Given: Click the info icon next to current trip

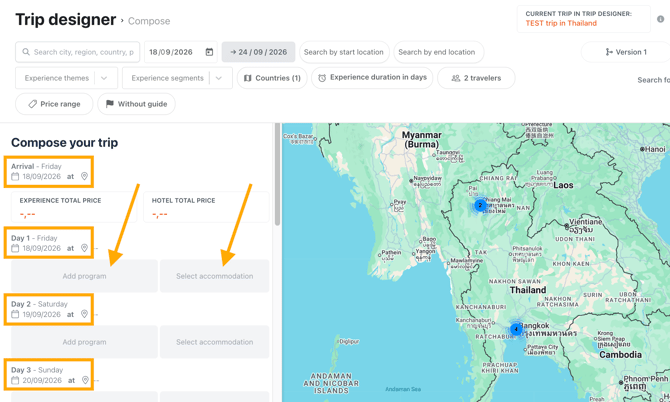Looking at the screenshot, I should click(661, 19).
